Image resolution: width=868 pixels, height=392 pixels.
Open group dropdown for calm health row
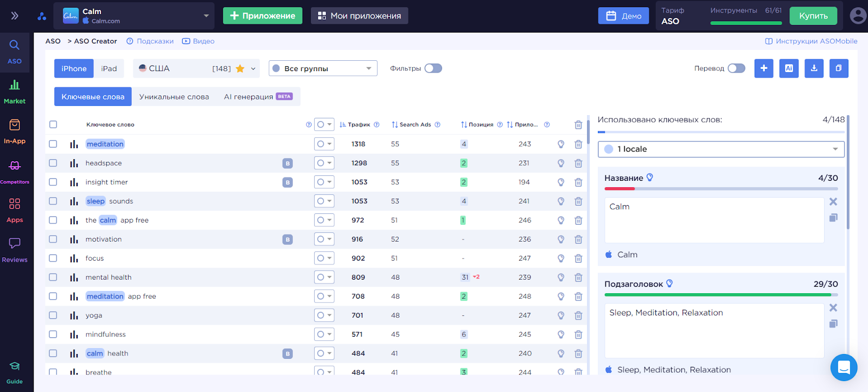point(324,353)
